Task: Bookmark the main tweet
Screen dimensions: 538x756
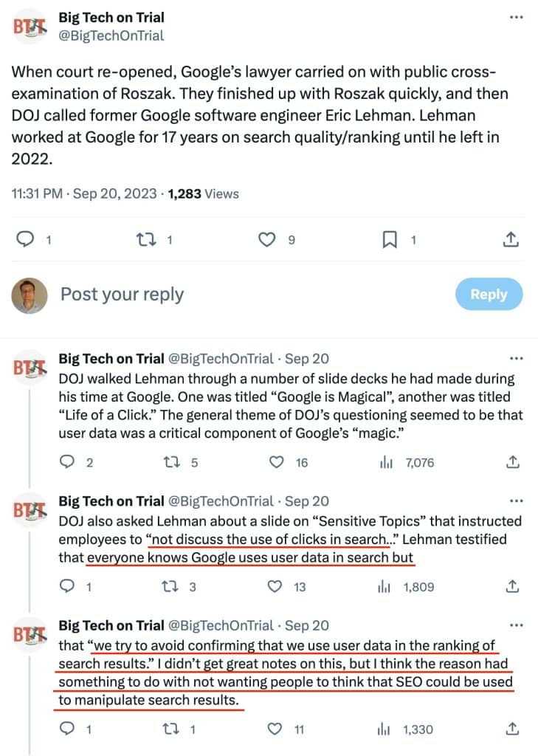Action: 390,239
